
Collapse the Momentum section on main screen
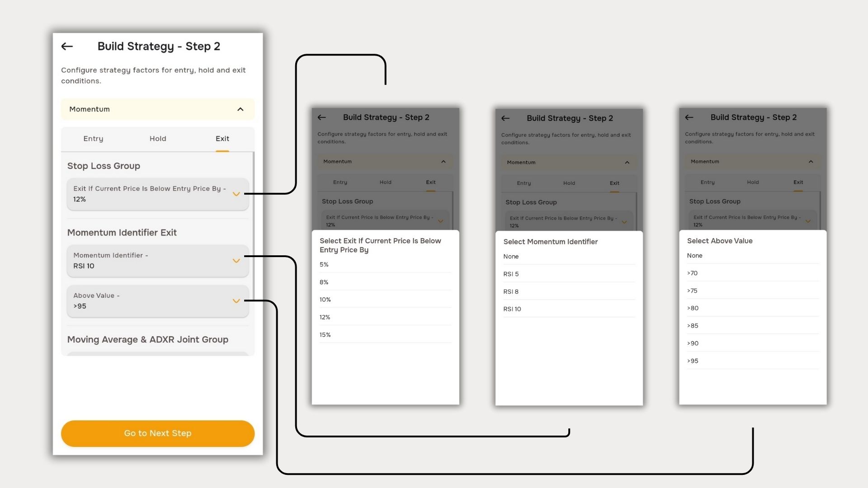[x=241, y=109]
